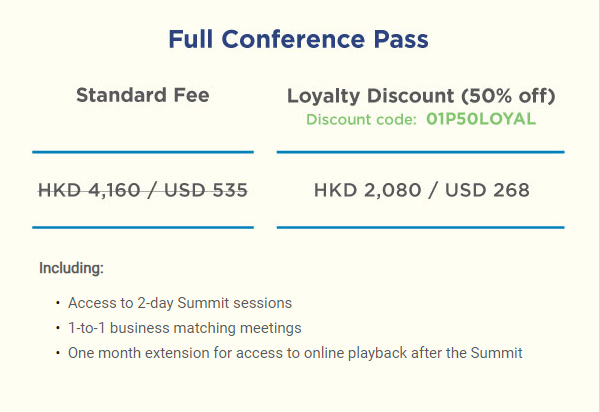The image size is (600, 412).
Task: Click blue divider line under Standard Fee title
Action: [143, 152]
